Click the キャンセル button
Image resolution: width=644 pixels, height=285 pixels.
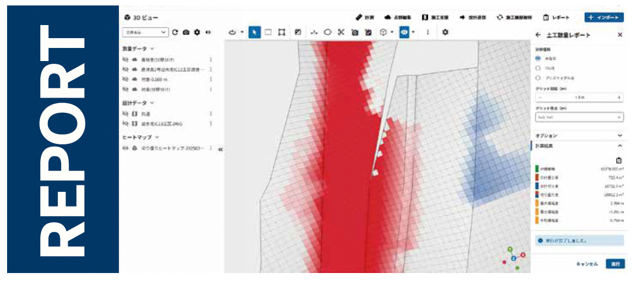pos(587,264)
